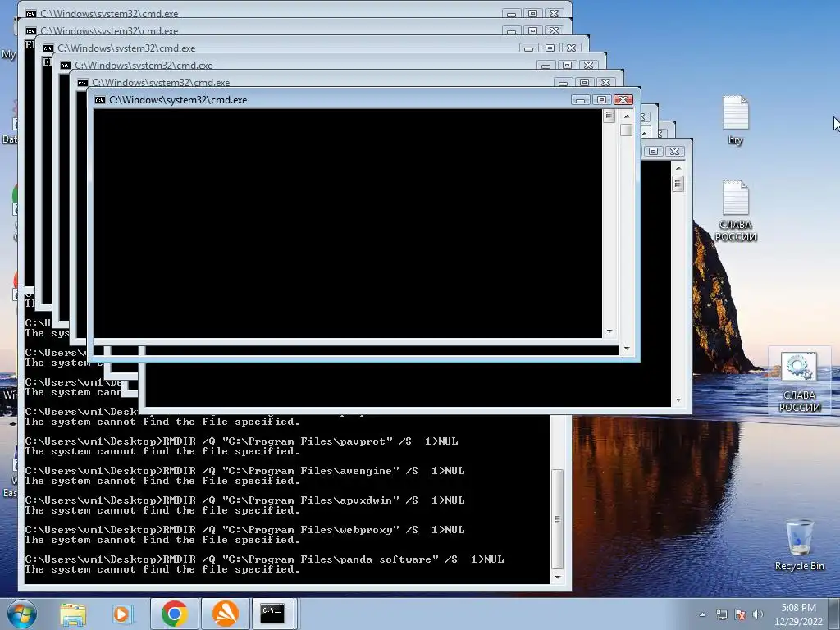Click the RMDIR webproxy command line
Image resolution: width=840 pixels, height=630 pixels.
click(244, 530)
